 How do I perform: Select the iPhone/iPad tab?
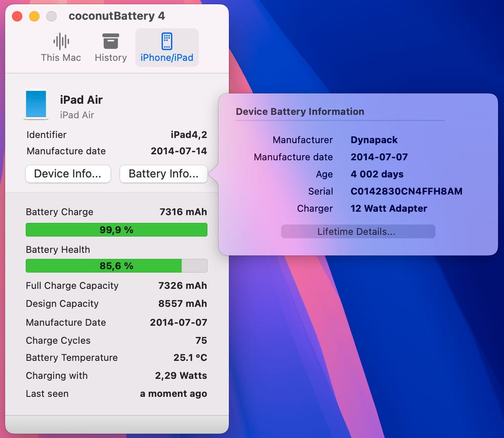coord(167,48)
